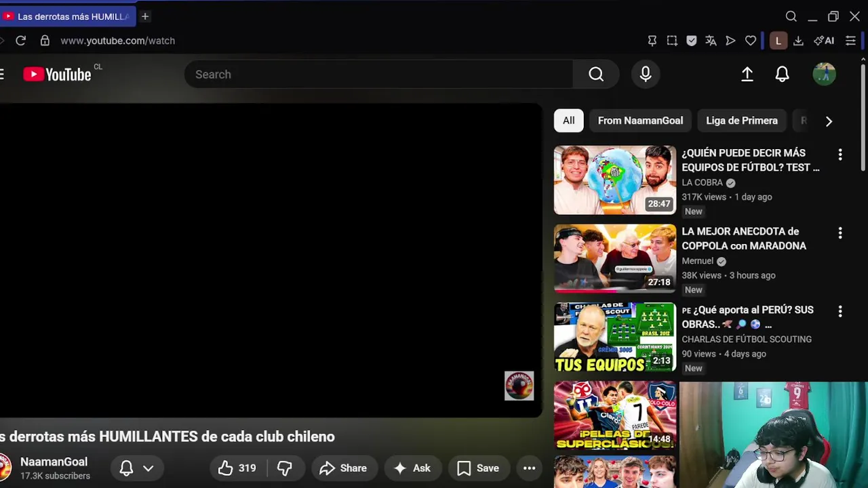Viewport: 868px width, 488px height.
Task: Click the site lock icon
Action: coord(45,41)
